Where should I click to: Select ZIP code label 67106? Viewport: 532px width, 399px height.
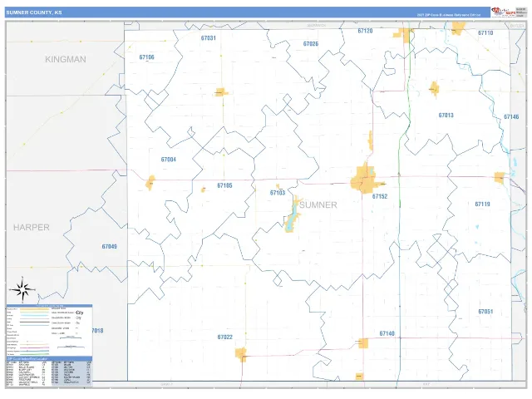tap(147, 57)
